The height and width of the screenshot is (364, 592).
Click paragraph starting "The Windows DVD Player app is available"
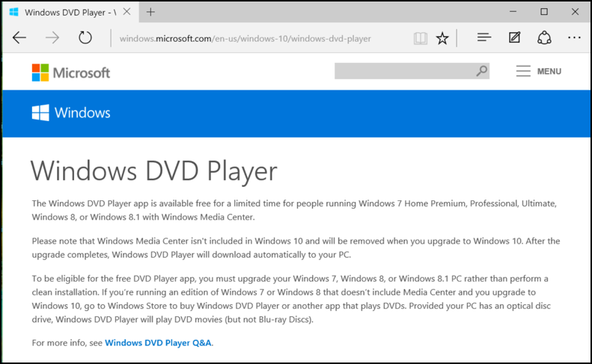294,210
